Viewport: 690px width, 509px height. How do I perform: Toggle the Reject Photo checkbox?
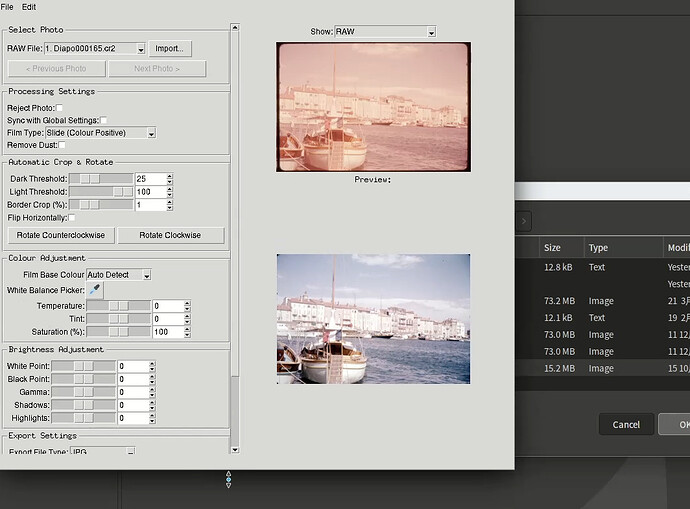(60, 107)
